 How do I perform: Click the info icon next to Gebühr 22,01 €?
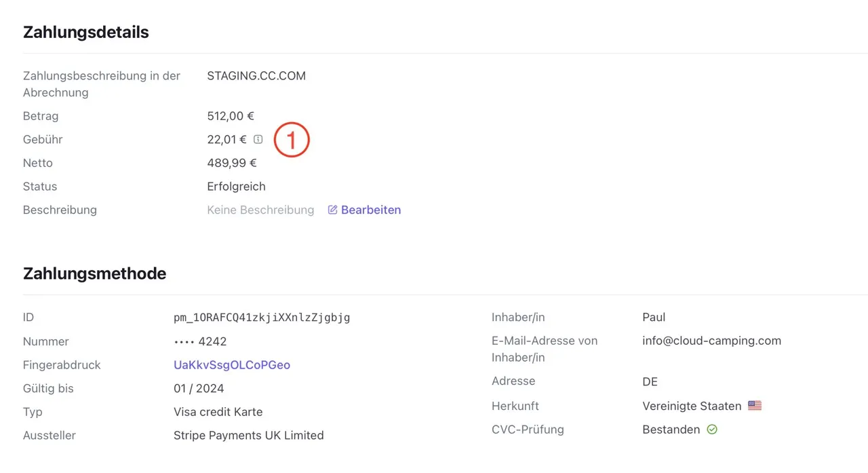(258, 139)
